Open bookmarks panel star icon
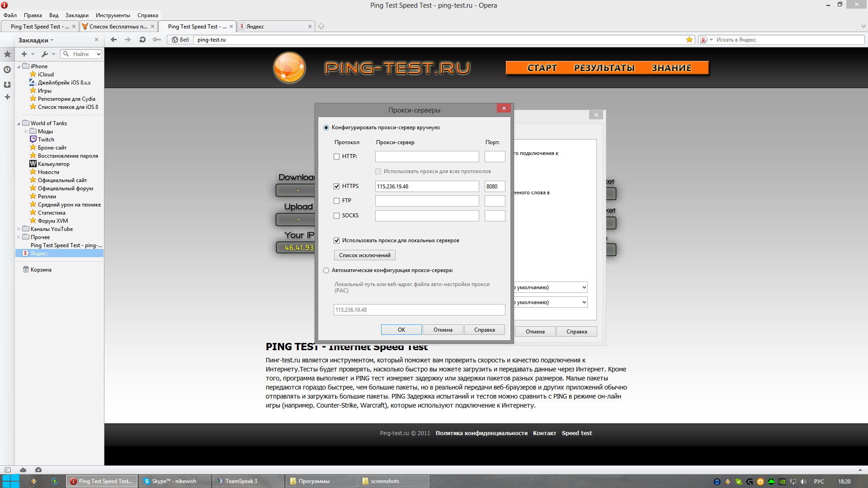 click(7, 54)
